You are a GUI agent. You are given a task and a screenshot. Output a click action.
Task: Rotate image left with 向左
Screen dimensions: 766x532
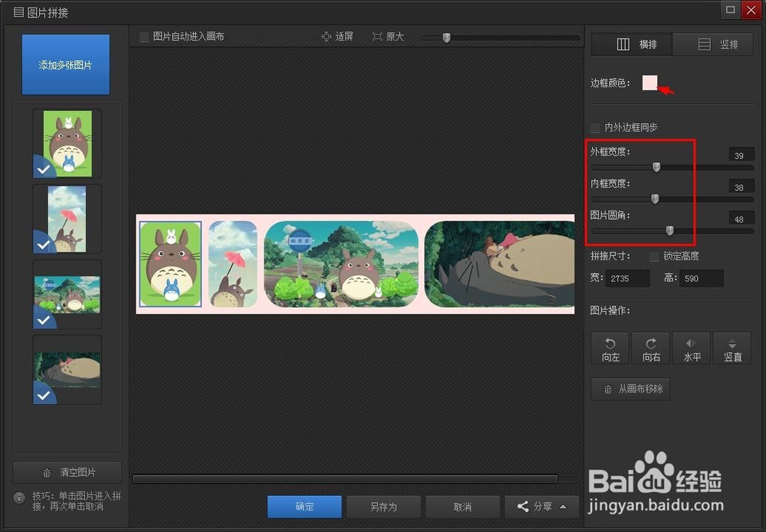pos(611,348)
